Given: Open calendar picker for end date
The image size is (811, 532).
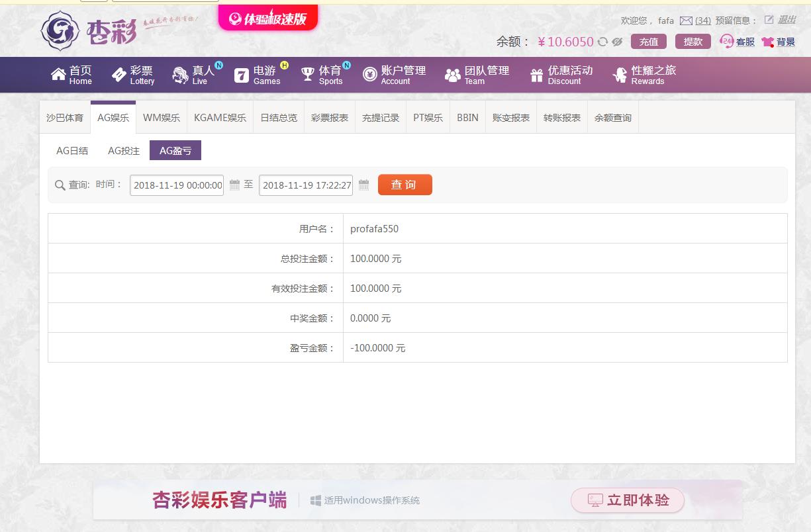Looking at the screenshot, I should click(363, 185).
